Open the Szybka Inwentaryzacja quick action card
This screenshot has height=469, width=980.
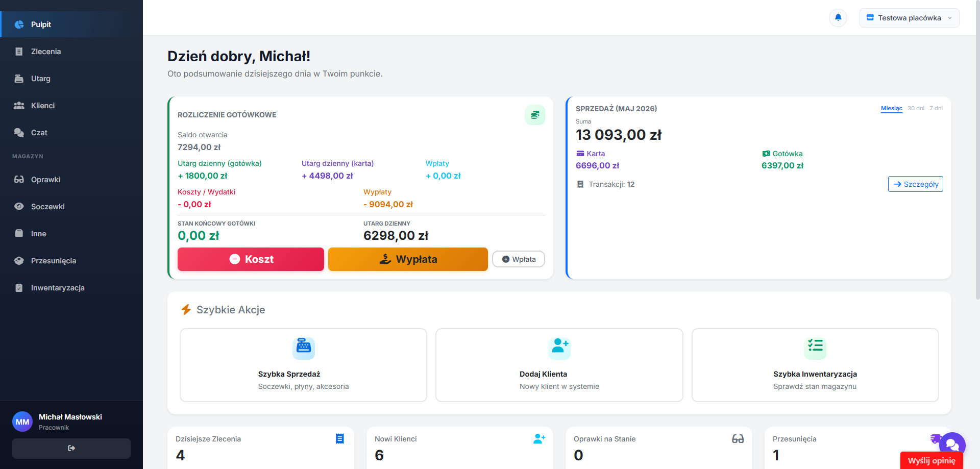pyautogui.click(x=815, y=365)
